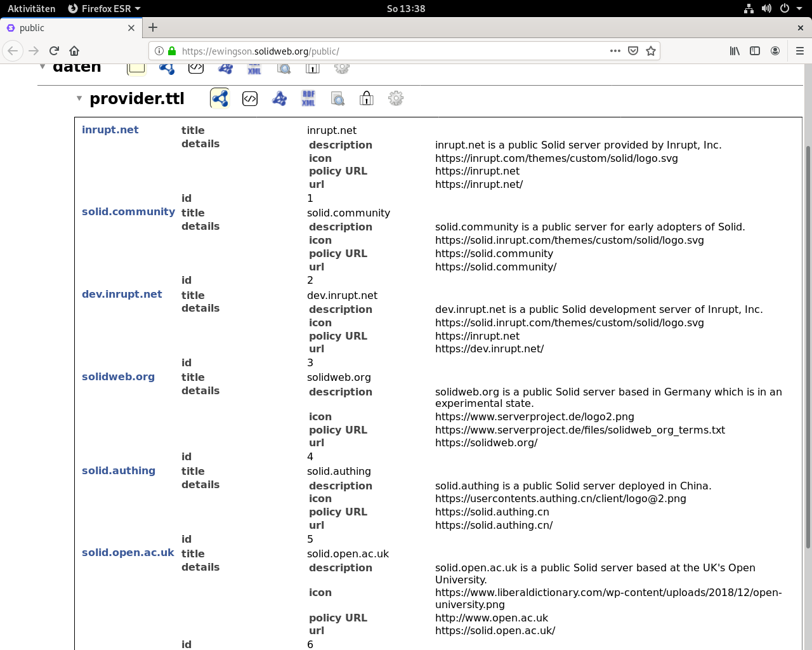Open the solid.community link
812x650 pixels.
pyautogui.click(x=128, y=211)
